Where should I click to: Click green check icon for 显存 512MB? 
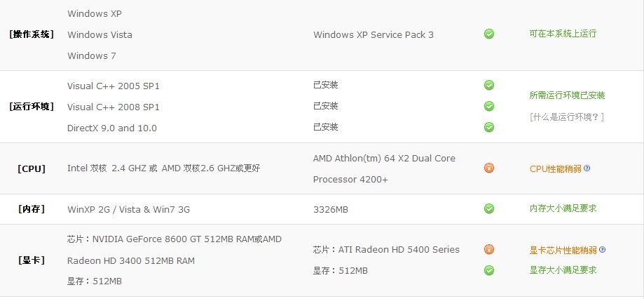(488, 270)
